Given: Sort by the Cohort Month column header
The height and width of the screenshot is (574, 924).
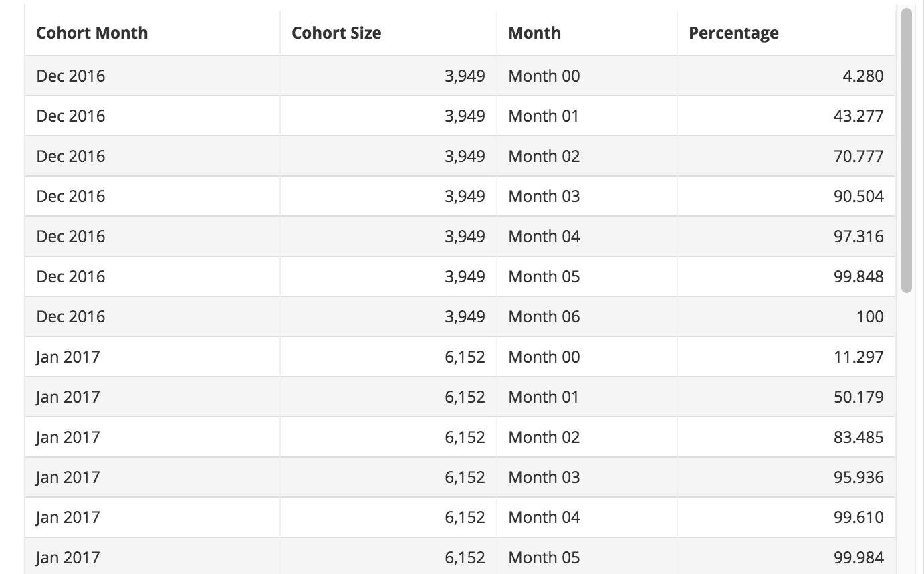Looking at the screenshot, I should tap(92, 33).
